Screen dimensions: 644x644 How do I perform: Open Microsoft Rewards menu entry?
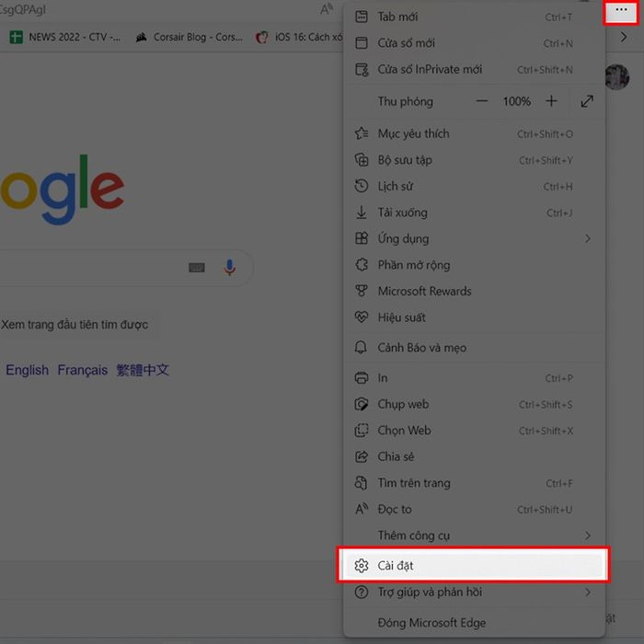pyautogui.click(x=474, y=292)
